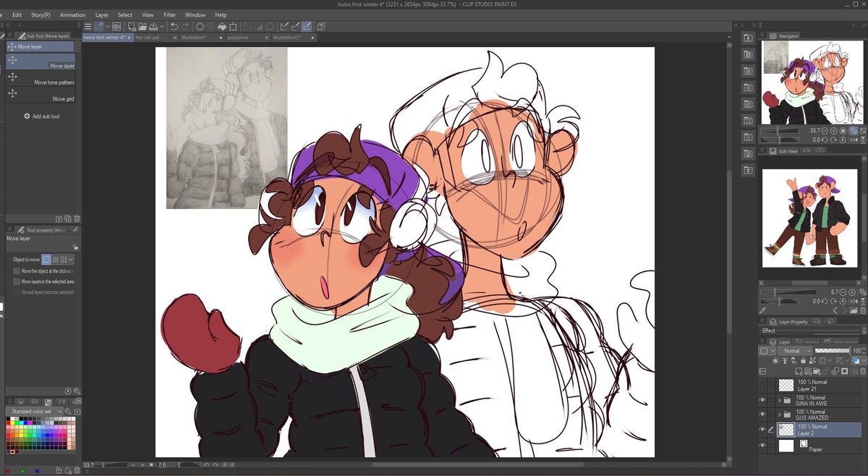
Task: Adjust the layer opacity slider
Action: (832, 351)
